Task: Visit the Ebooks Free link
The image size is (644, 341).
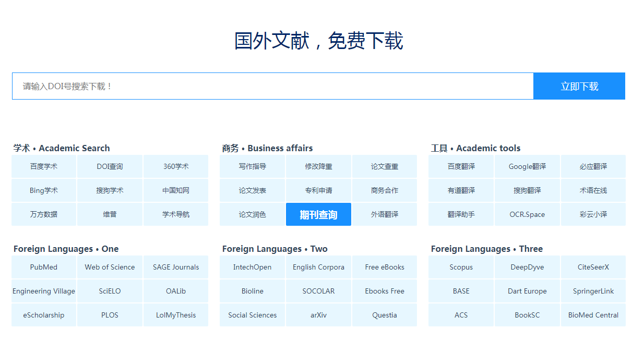Action: click(385, 291)
